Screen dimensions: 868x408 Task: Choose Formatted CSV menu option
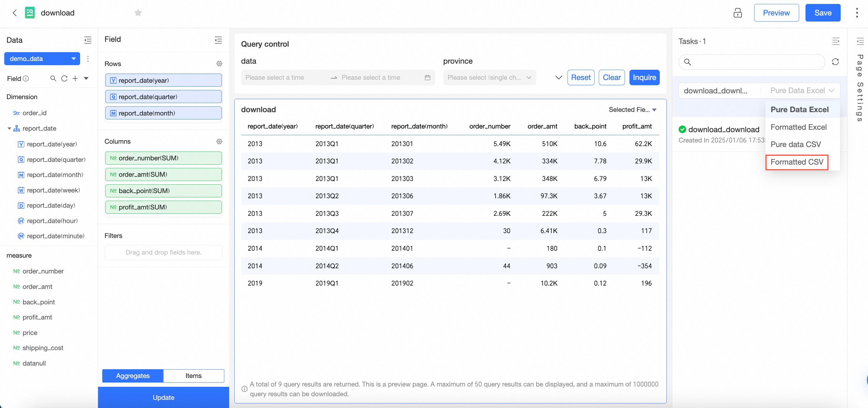pos(797,162)
